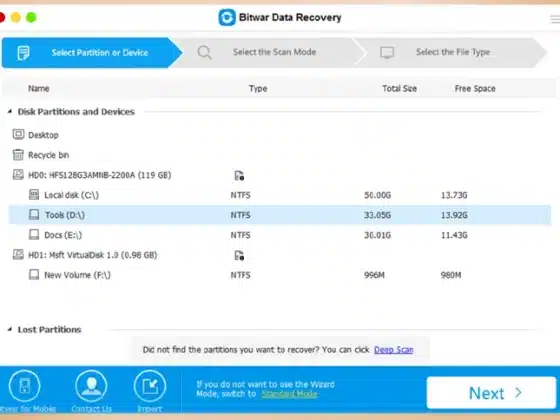Click the New Volume (F:\) drive icon

coord(34,275)
